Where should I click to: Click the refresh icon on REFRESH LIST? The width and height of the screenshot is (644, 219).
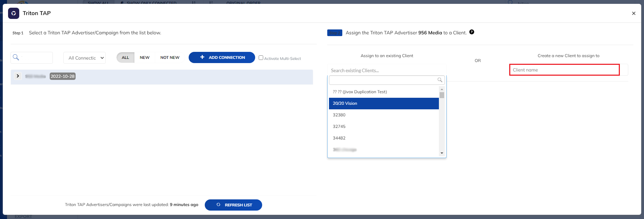[x=218, y=205]
